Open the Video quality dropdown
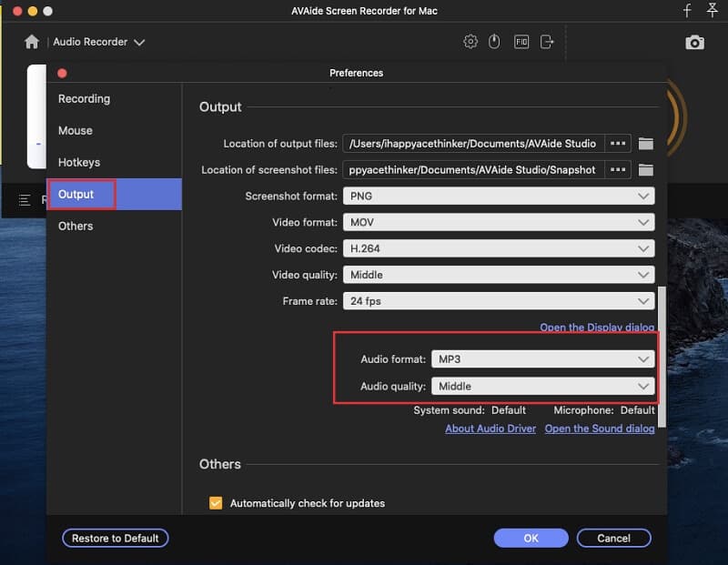The width and height of the screenshot is (728, 565). click(x=499, y=275)
